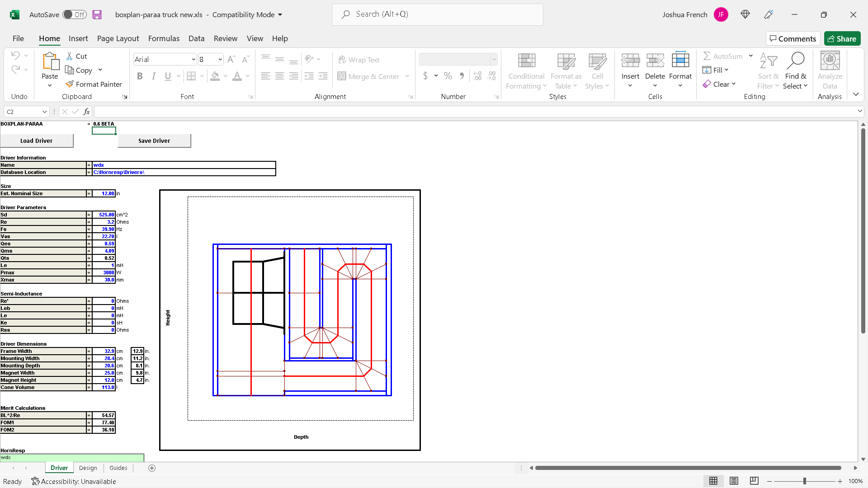Click the Font Color A icon
The width and height of the screenshot is (868, 488).
(x=237, y=76)
